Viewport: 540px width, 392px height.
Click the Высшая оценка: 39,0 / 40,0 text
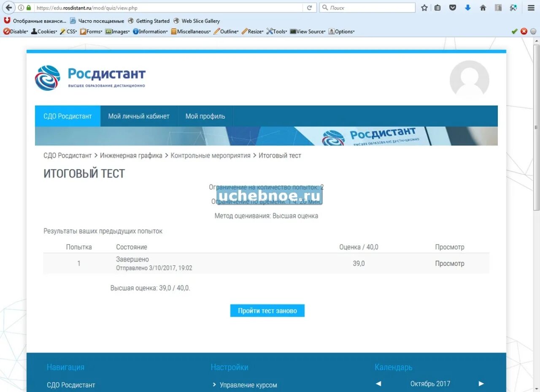pyautogui.click(x=150, y=288)
